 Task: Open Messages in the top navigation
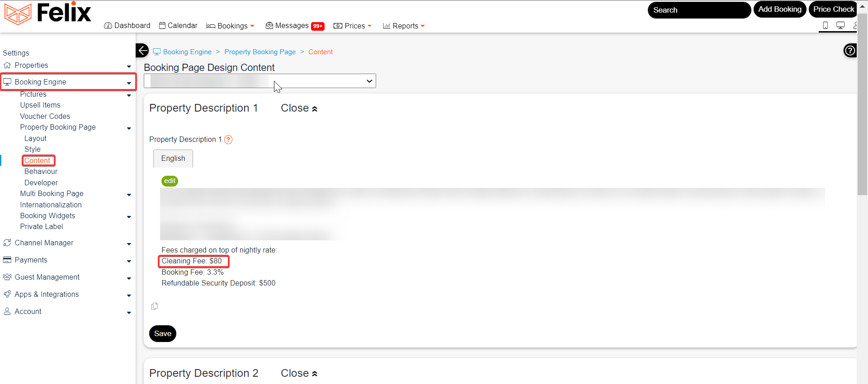point(287,26)
